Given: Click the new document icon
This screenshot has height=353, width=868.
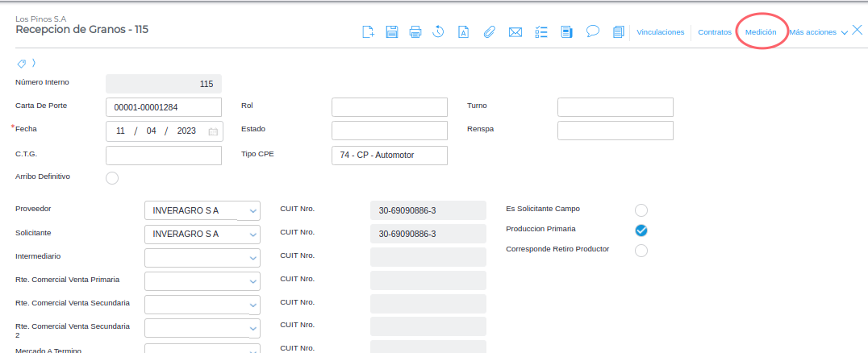Looking at the screenshot, I should [x=368, y=32].
